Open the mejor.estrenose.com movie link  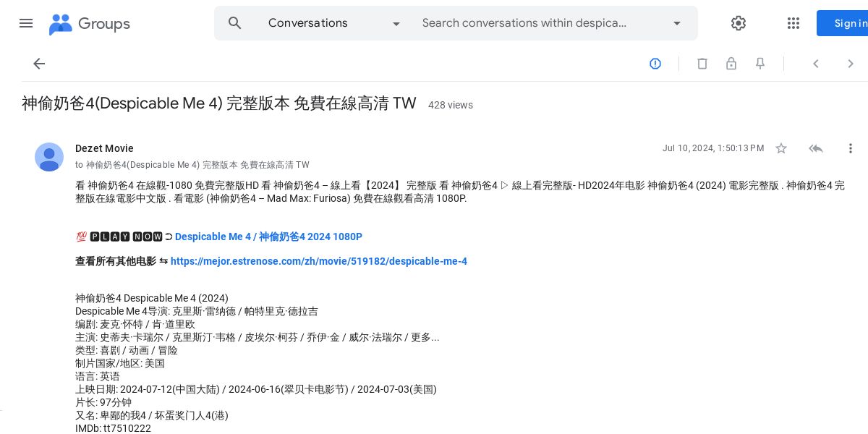[319, 261]
